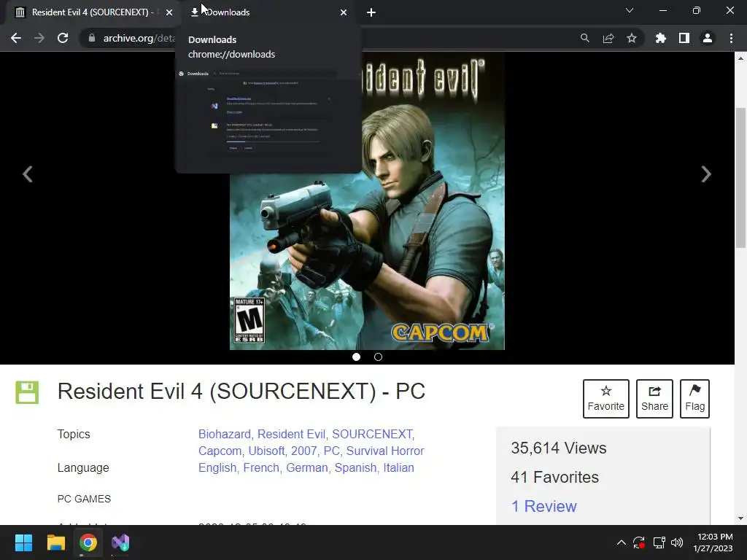Open the Capcom topic link
Viewport: 747px width, 560px height.
(x=220, y=451)
